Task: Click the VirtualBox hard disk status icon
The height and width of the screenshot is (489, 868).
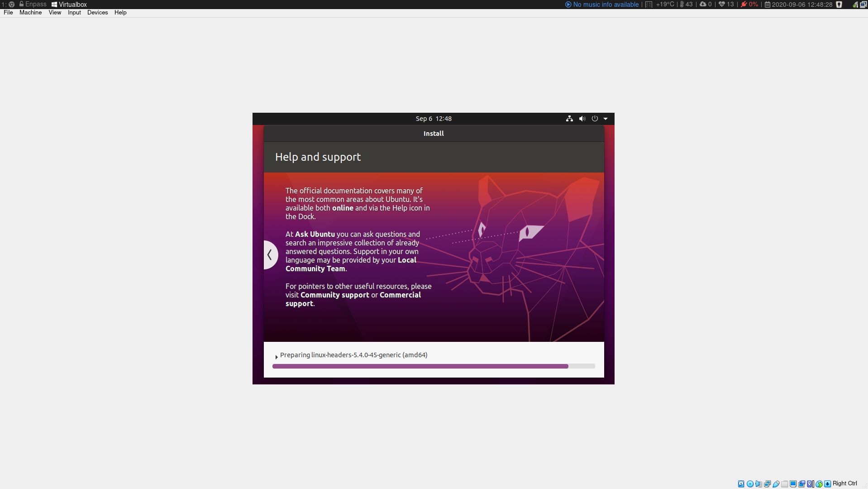Action: (741, 484)
